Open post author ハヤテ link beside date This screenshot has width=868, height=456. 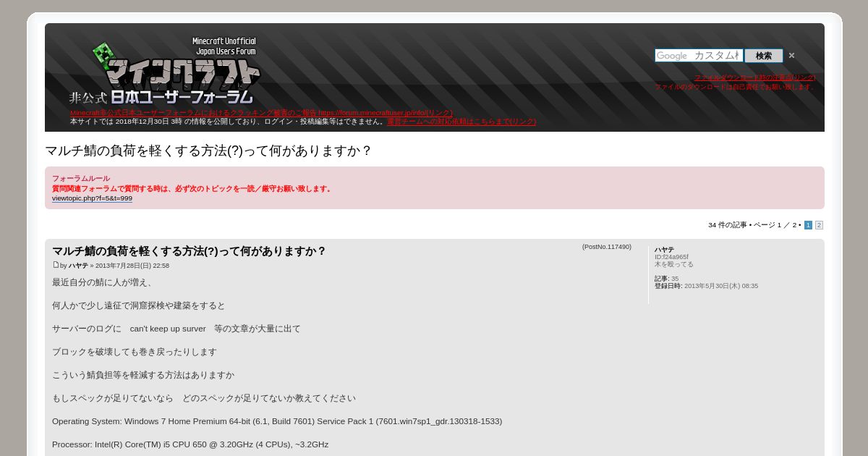[78, 266]
